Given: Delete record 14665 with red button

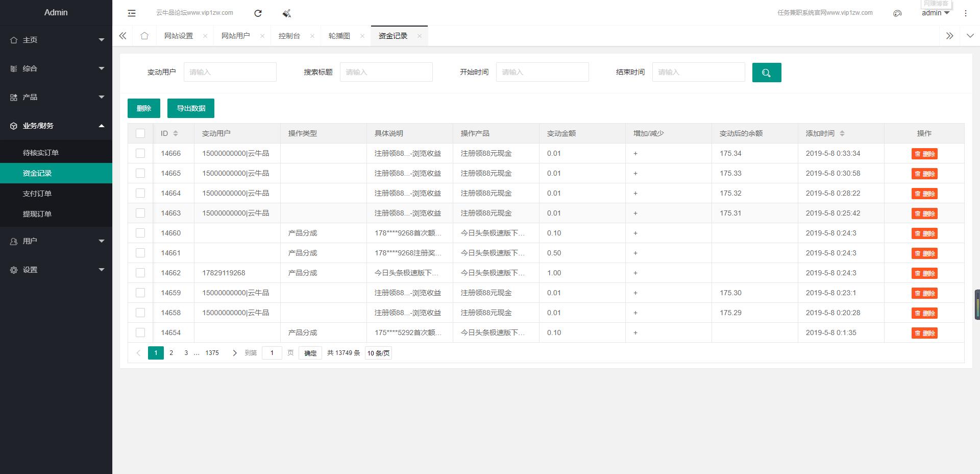Looking at the screenshot, I should coord(924,174).
